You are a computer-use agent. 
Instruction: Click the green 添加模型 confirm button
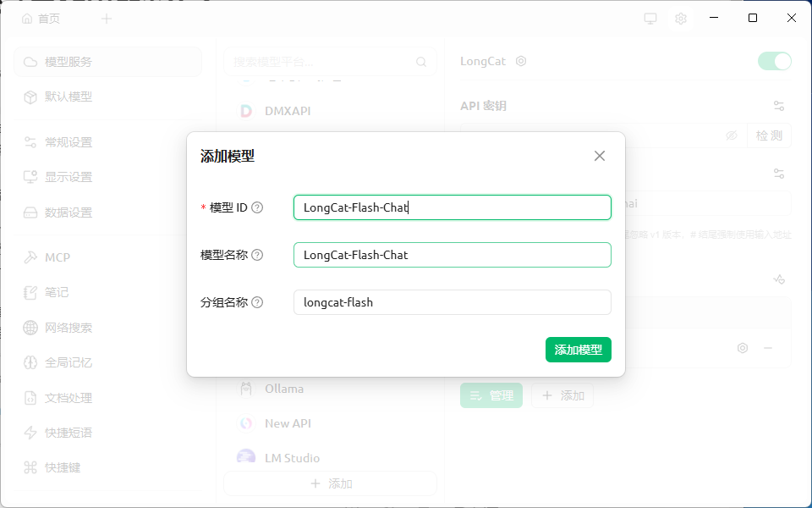tap(578, 350)
